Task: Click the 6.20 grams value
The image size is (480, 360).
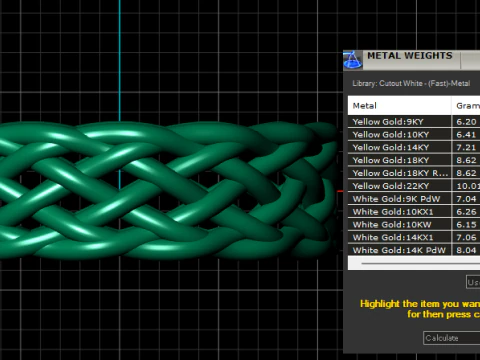Action: 466,122
